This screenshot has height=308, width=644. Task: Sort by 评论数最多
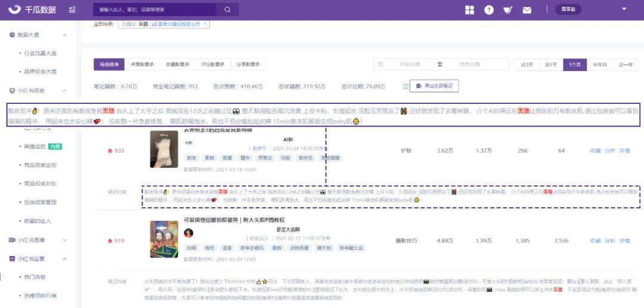(213, 64)
